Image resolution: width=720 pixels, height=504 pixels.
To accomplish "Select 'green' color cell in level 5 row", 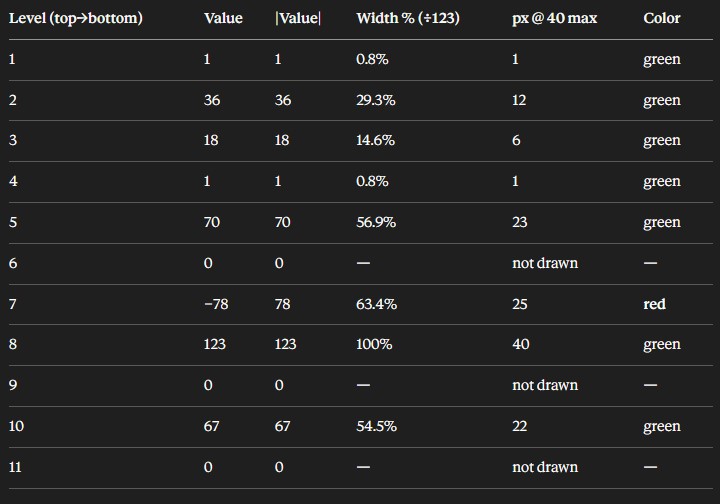I will tap(662, 223).
